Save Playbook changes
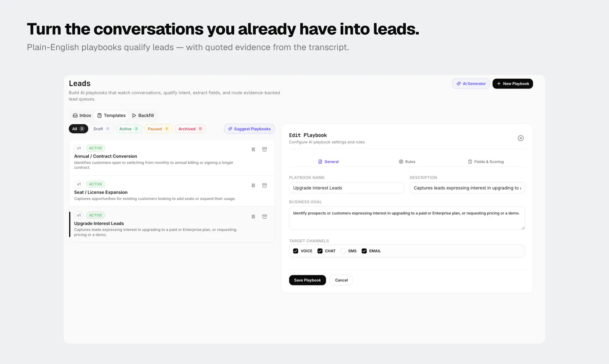This screenshot has height=364, width=609. point(308,280)
